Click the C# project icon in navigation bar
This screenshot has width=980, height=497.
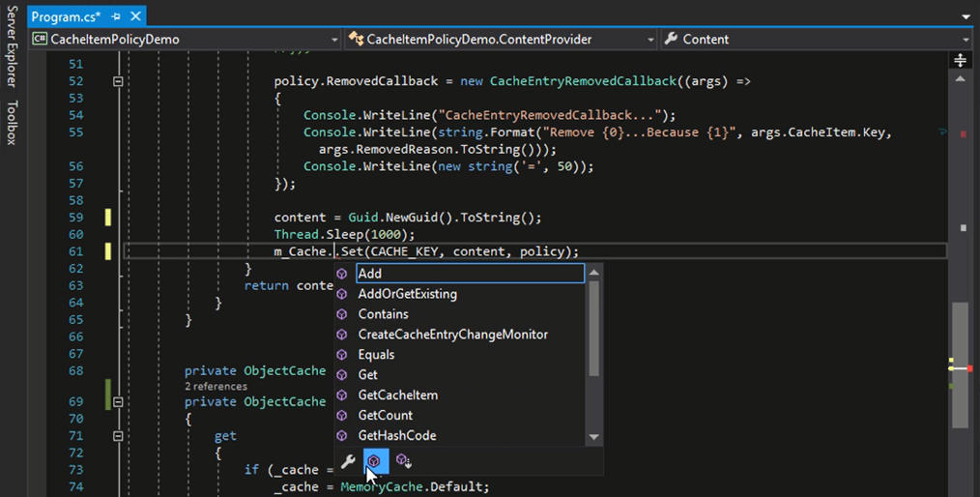pos(40,39)
